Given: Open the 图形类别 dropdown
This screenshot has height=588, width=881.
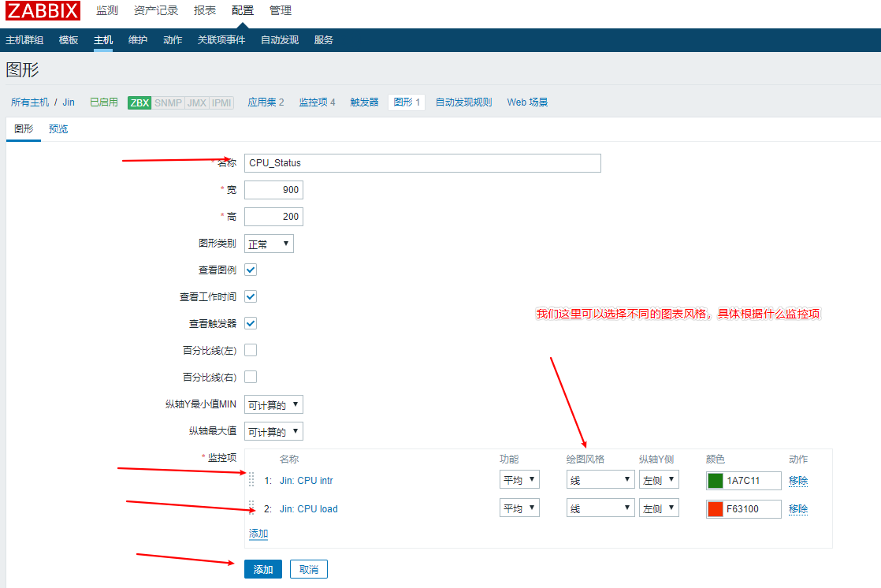Looking at the screenshot, I should click(x=269, y=244).
